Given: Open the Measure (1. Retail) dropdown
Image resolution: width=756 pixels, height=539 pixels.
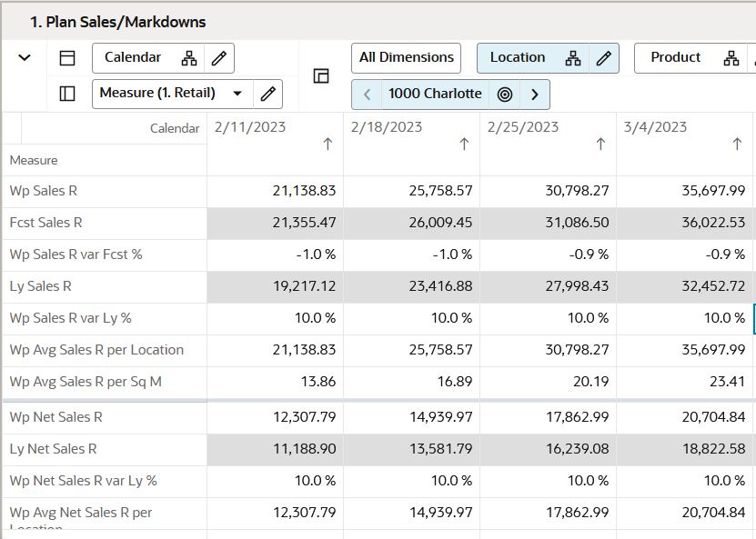Looking at the screenshot, I should [237, 93].
